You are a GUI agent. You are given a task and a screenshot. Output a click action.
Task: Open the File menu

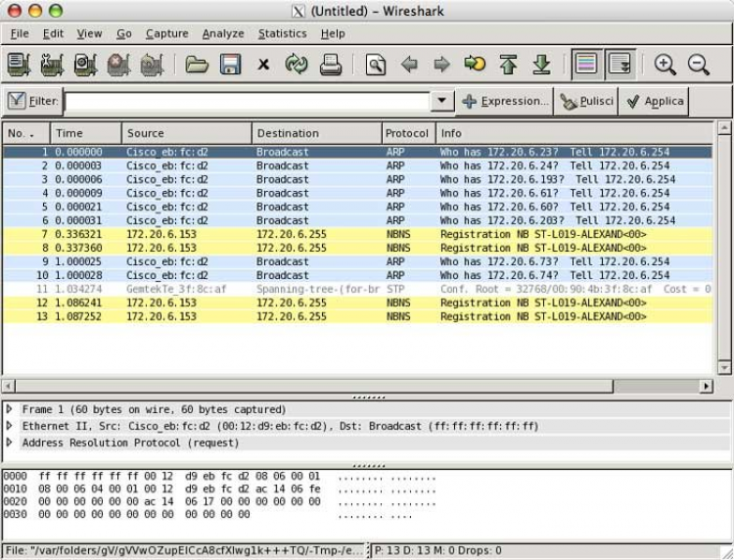click(x=20, y=33)
